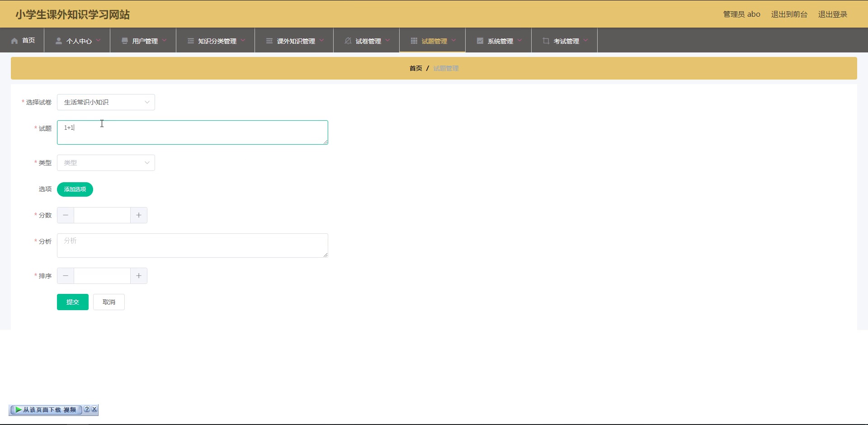Image resolution: width=868 pixels, height=425 pixels.
Task: Increase the 分数 value with the plus button
Action: tap(139, 215)
